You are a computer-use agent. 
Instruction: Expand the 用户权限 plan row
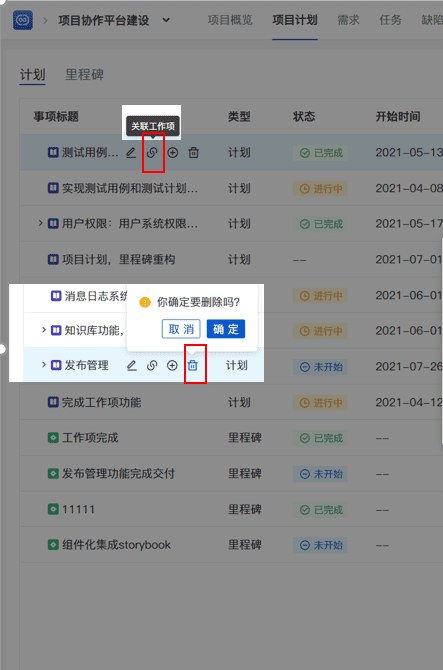[40, 223]
